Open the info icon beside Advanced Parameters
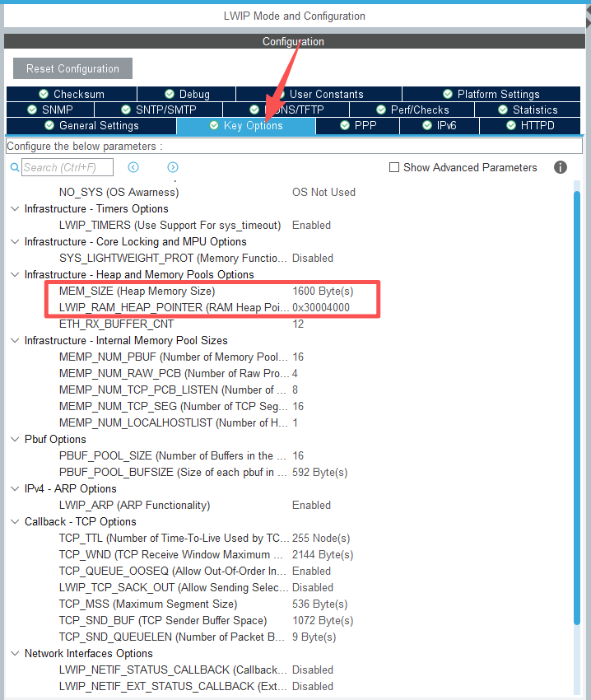Image resolution: width=591 pixels, height=700 pixels. [561, 167]
